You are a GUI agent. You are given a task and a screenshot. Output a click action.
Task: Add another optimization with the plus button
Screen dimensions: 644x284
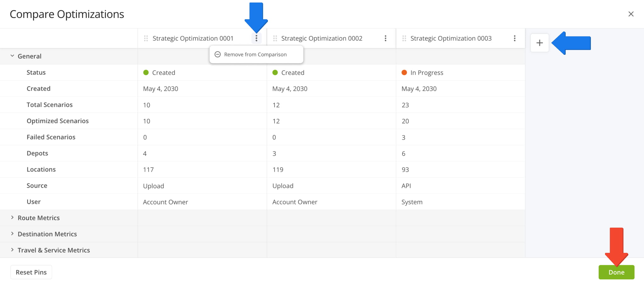[539, 43]
